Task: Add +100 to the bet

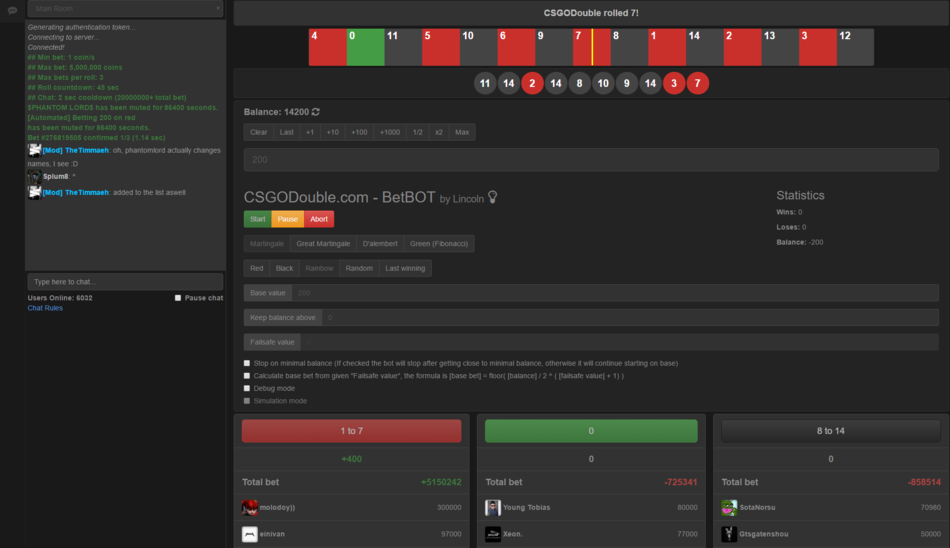Action: point(359,132)
